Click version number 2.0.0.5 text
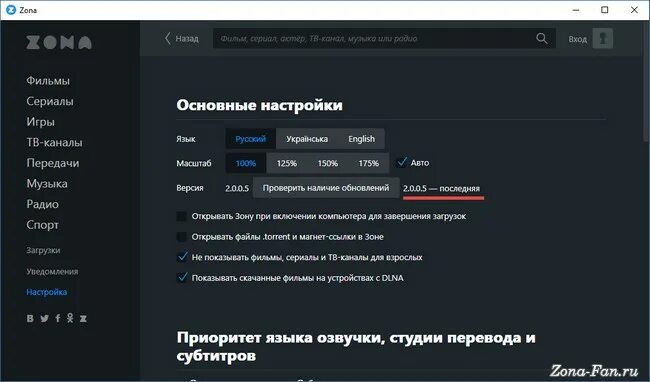650x382 pixels. click(x=237, y=188)
